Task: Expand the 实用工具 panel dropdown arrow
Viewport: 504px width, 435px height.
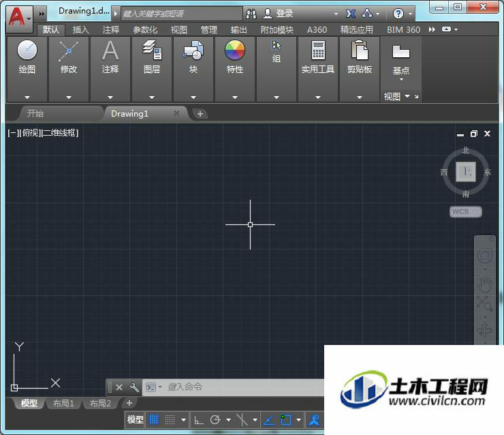Action: [318, 97]
